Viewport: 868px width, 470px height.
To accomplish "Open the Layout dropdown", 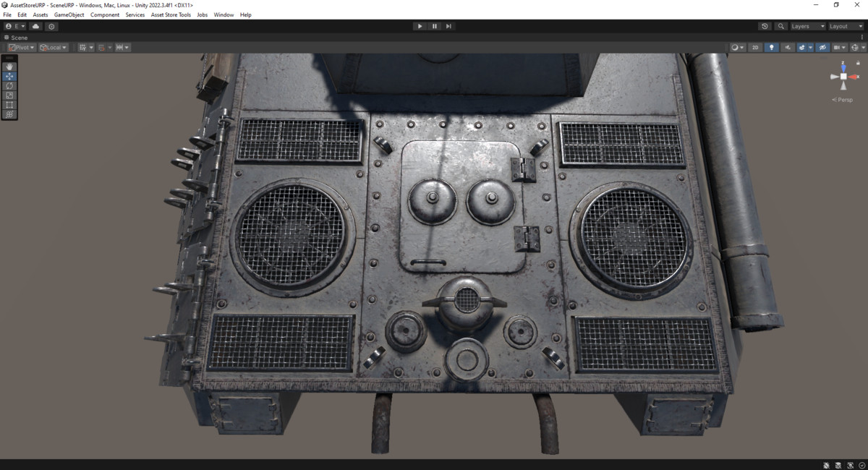I will [841, 26].
